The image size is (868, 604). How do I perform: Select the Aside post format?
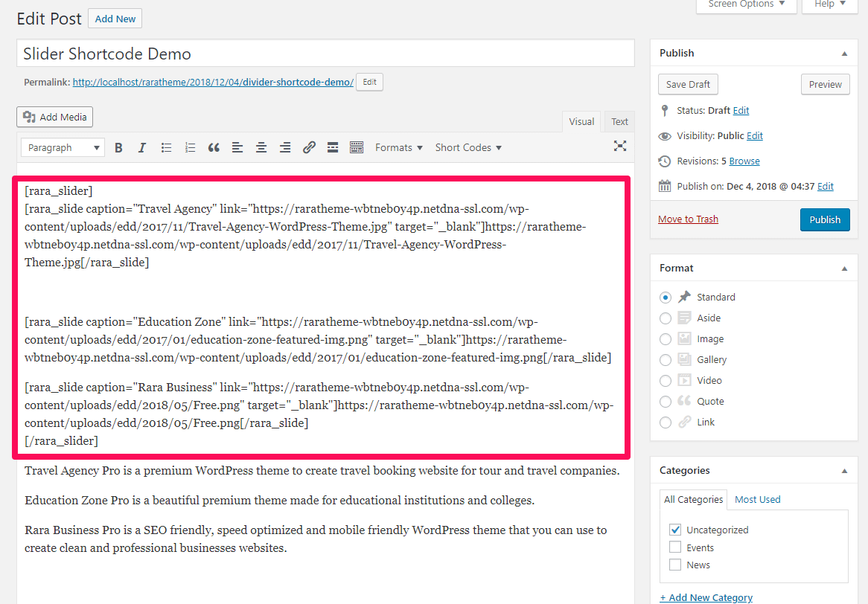(x=666, y=318)
